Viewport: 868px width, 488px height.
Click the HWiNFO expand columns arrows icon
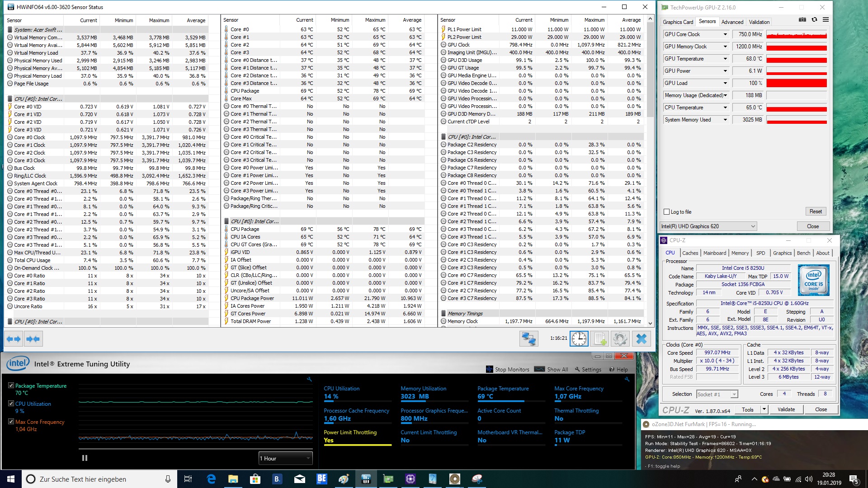coord(14,339)
